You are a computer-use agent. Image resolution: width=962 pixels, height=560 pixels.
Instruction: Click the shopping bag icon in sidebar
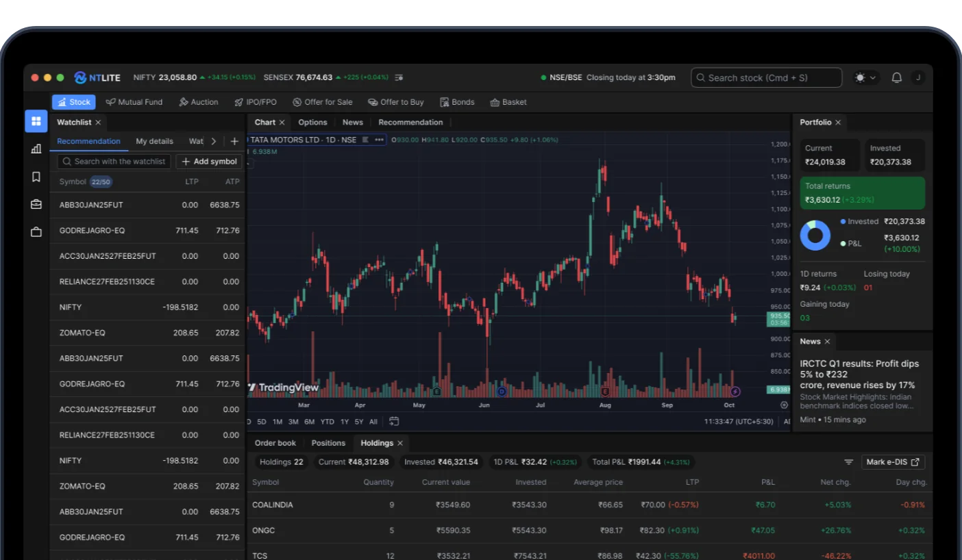tap(36, 232)
